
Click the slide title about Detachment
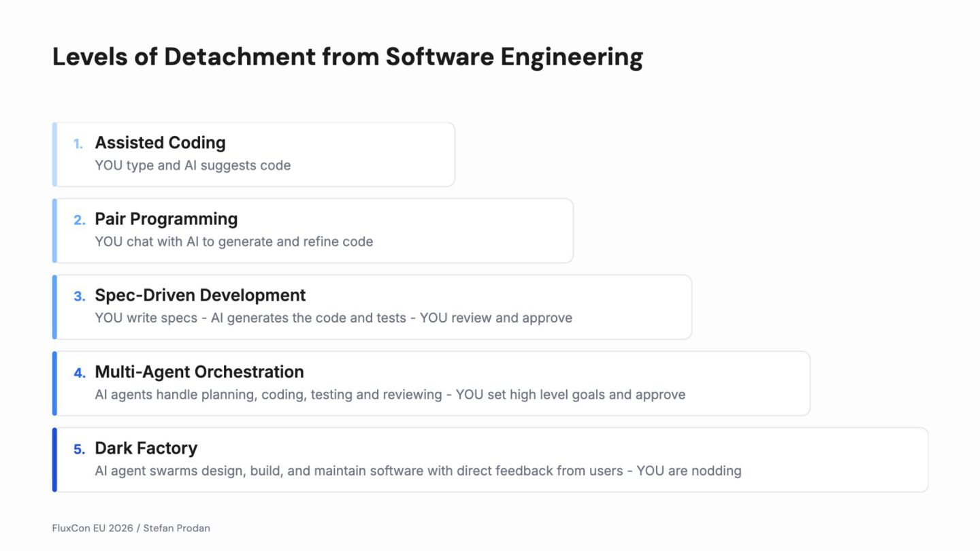347,56
